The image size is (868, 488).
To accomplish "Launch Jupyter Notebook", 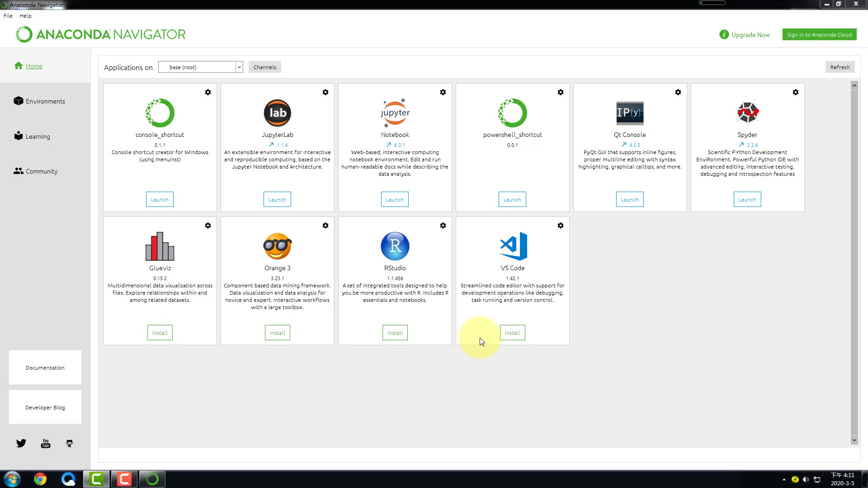I will tap(395, 200).
